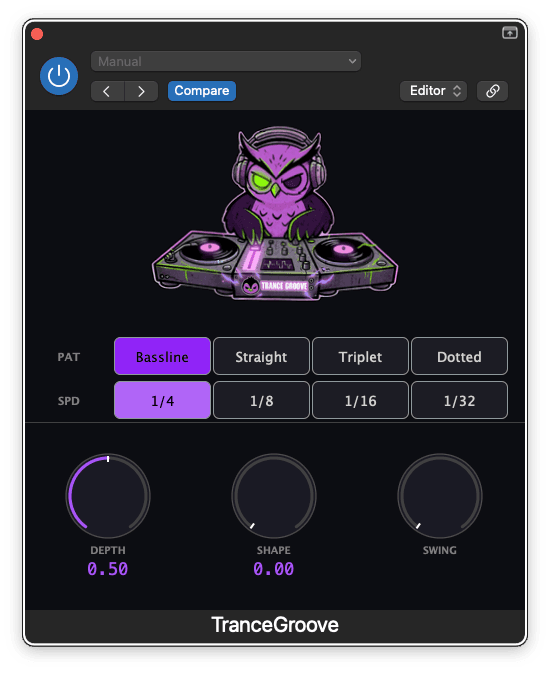Click the SWING label text
Viewport: 550px width, 673px height.
[x=440, y=550]
